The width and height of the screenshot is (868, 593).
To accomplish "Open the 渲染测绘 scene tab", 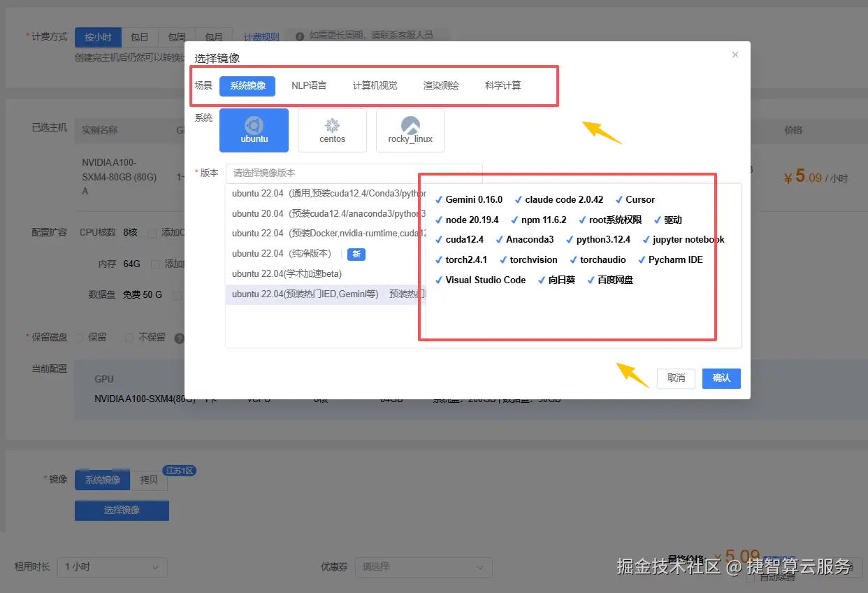I will point(441,85).
